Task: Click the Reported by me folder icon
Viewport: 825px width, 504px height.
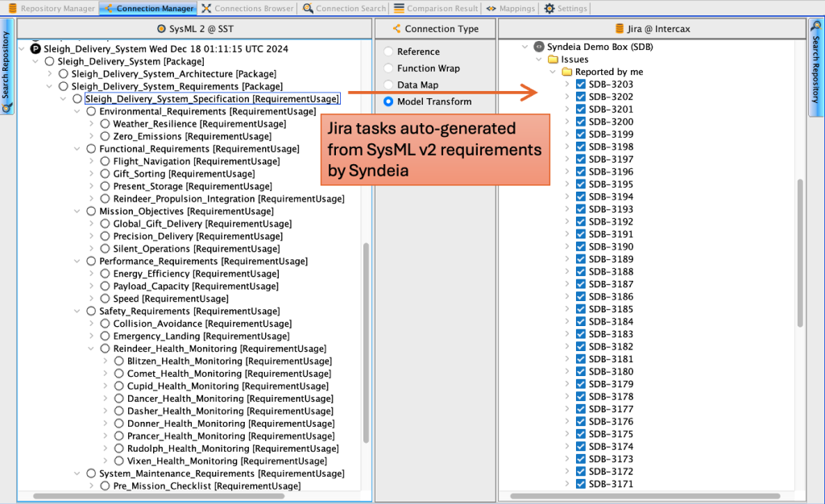Action: click(566, 72)
